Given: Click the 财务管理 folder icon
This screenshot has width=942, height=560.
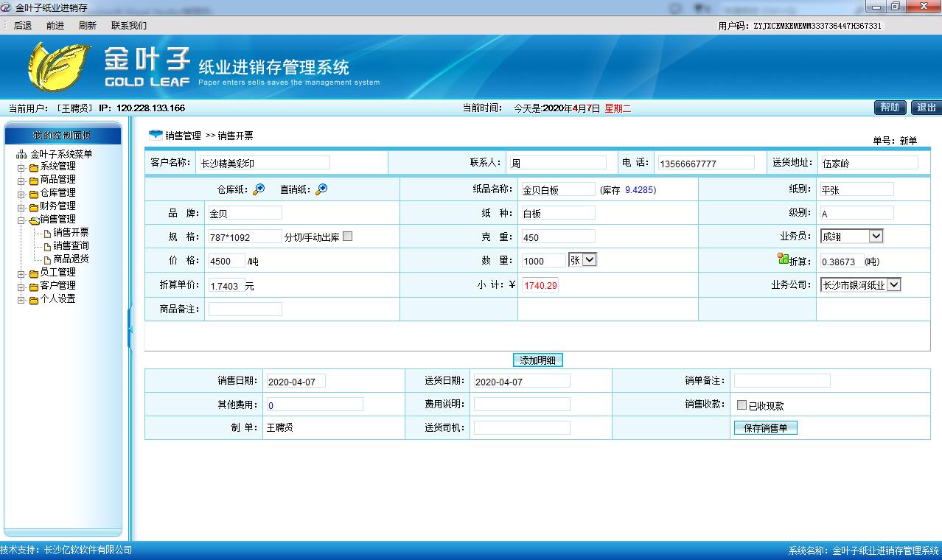Looking at the screenshot, I should [34, 206].
